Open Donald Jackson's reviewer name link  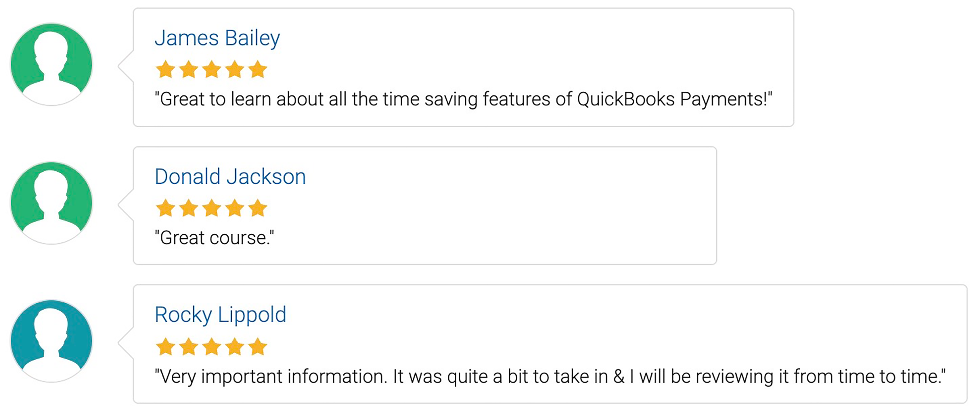pos(230,177)
